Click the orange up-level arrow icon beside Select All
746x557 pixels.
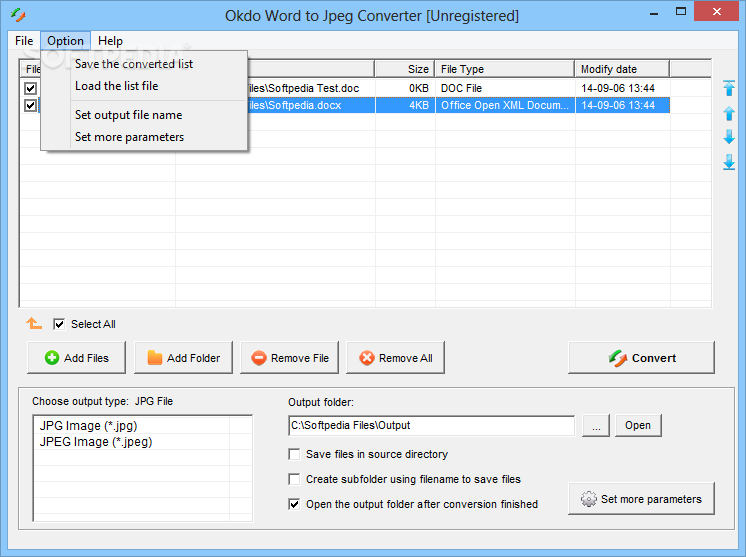tap(34, 324)
